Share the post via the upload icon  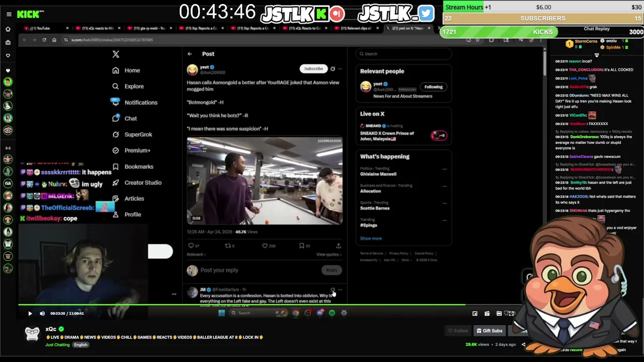pyautogui.click(x=339, y=246)
